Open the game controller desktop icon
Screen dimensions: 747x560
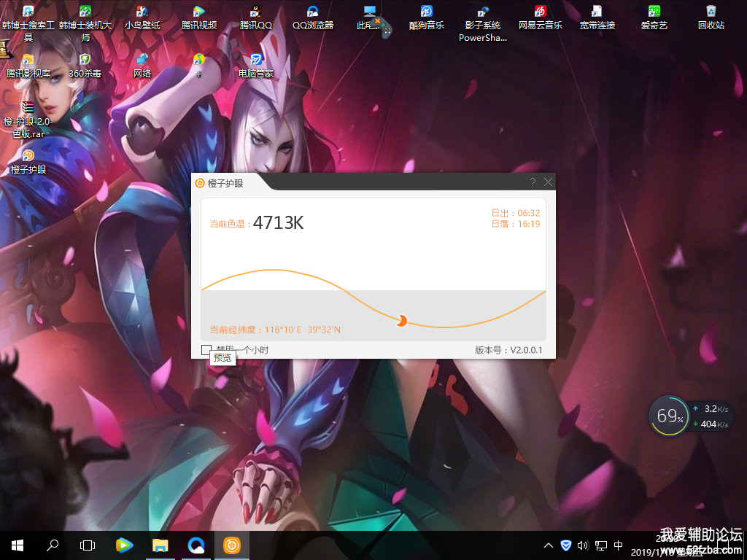coord(382,27)
